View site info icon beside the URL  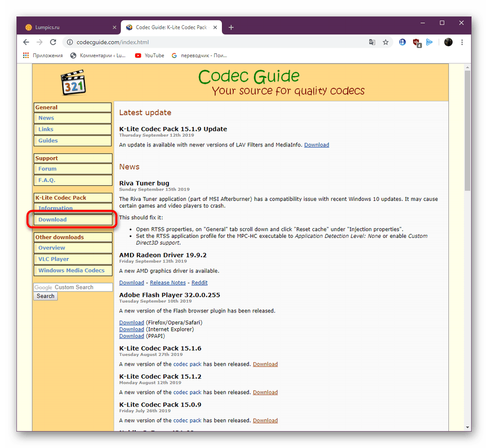(x=70, y=42)
